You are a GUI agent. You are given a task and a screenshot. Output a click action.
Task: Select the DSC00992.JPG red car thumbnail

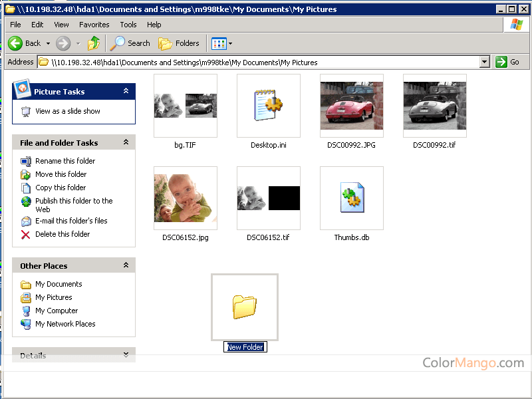coord(351,106)
